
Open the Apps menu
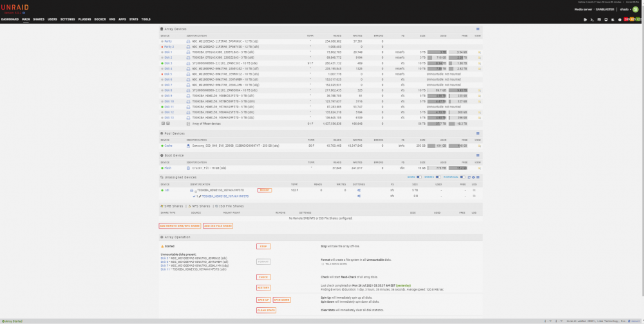(x=122, y=19)
